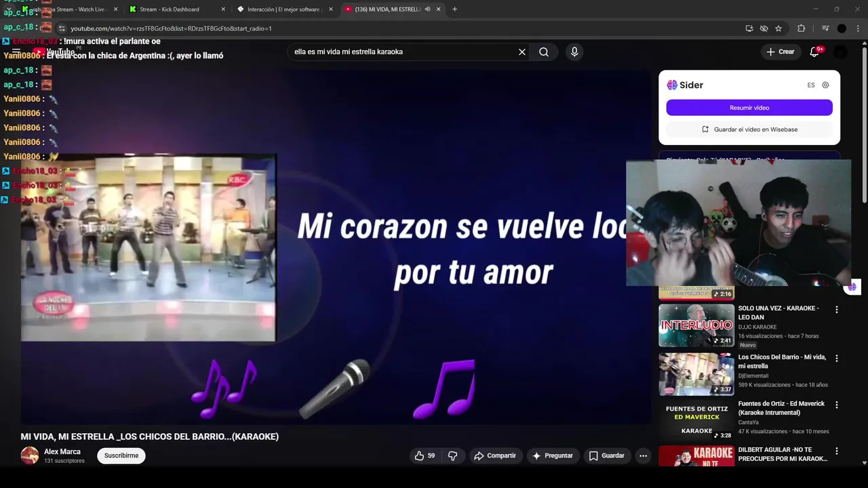Like the video with thumbs up
The width and height of the screenshot is (868, 488).
coord(425,455)
